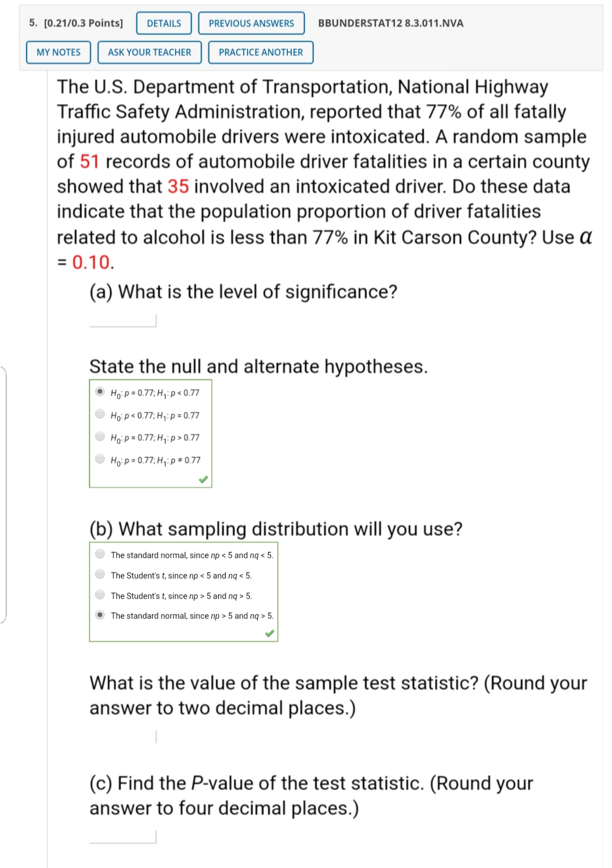Click ASK YOUR TEACHER
Image resolution: width=612 pixels, height=868 pixels.
[148, 52]
